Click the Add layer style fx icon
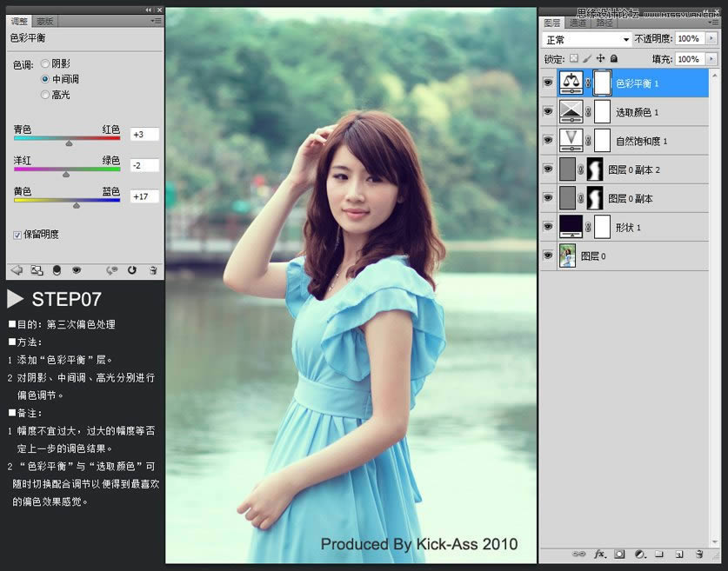728x571 pixels. coord(600,554)
